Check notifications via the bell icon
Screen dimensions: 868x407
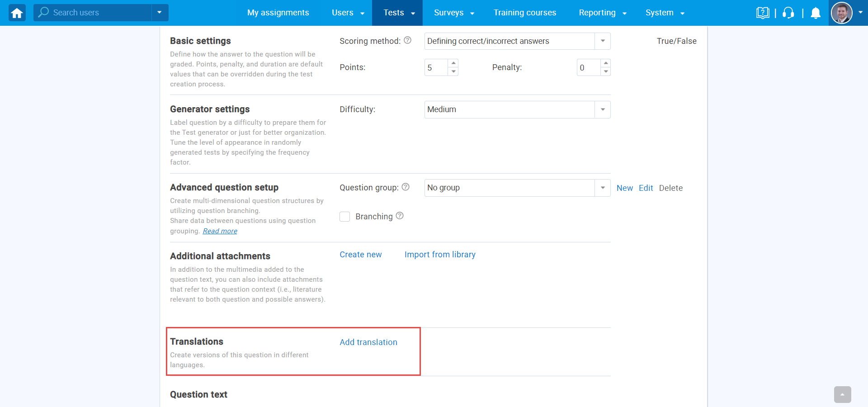pos(816,13)
